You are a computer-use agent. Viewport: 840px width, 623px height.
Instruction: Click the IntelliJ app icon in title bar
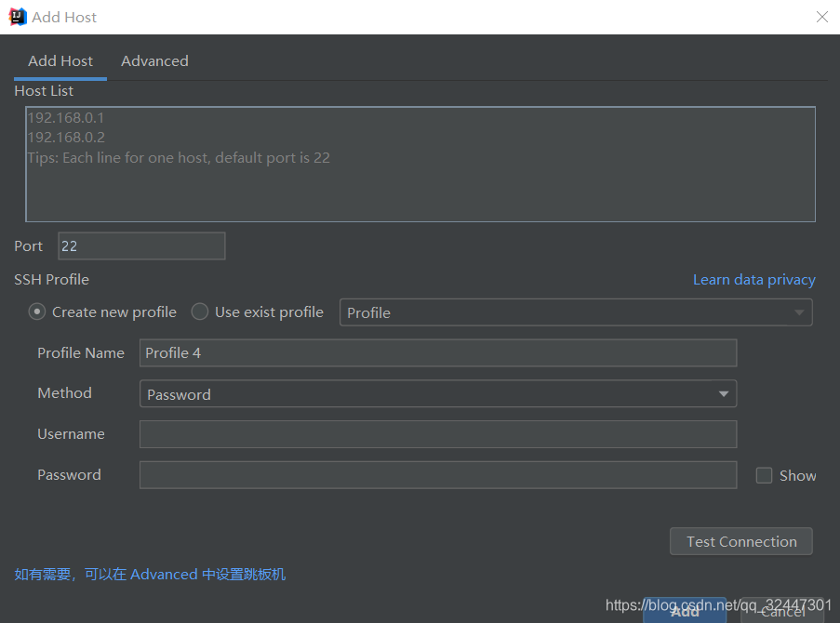(18, 17)
